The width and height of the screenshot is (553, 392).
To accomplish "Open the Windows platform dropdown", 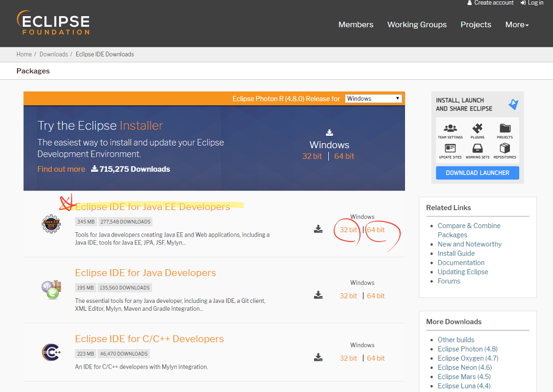I will pyautogui.click(x=374, y=99).
